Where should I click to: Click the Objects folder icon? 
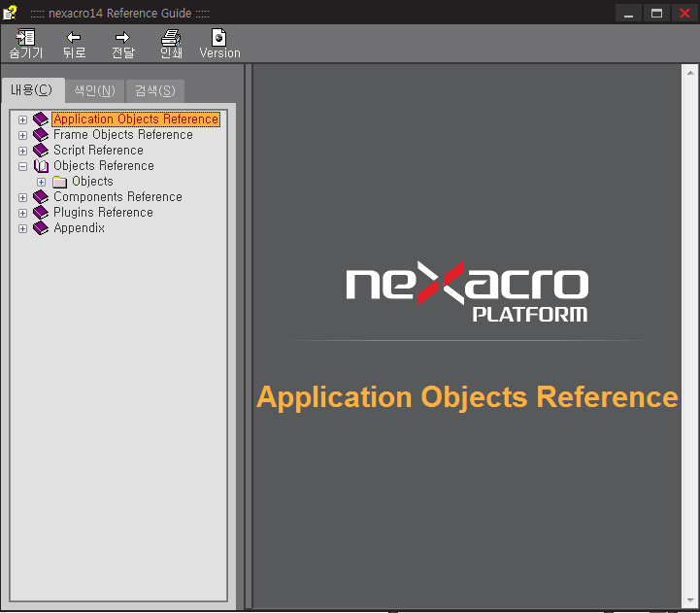pos(59,182)
